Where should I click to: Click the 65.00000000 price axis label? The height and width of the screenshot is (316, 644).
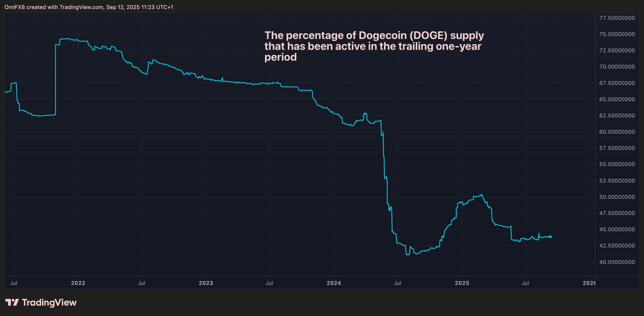[617, 99]
